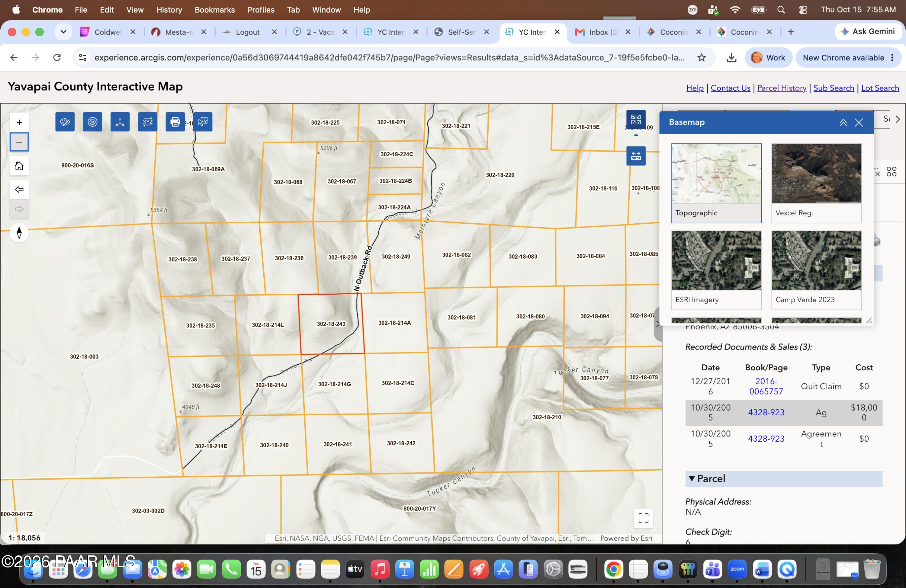Image resolution: width=906 pixels, height=588 pixels.
Task: Switch to ESRI Imagery basemap
Action: tap(716, 270)
